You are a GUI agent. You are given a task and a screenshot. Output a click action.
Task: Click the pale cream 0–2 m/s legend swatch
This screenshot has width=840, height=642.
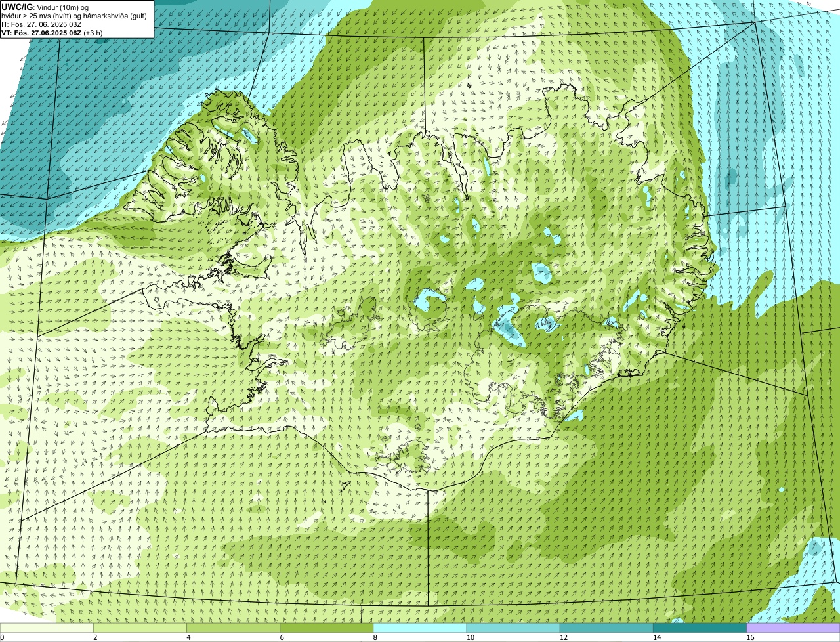tap(47, 628)
